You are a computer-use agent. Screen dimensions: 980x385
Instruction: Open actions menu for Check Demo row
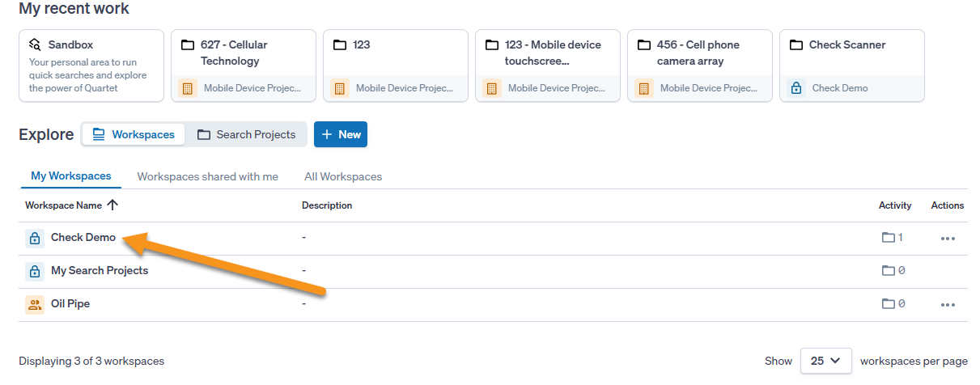[x=948, y=239]
